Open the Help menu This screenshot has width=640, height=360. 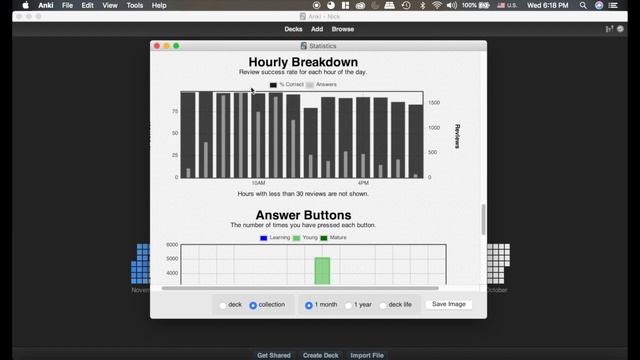click(x=159, y=5)
